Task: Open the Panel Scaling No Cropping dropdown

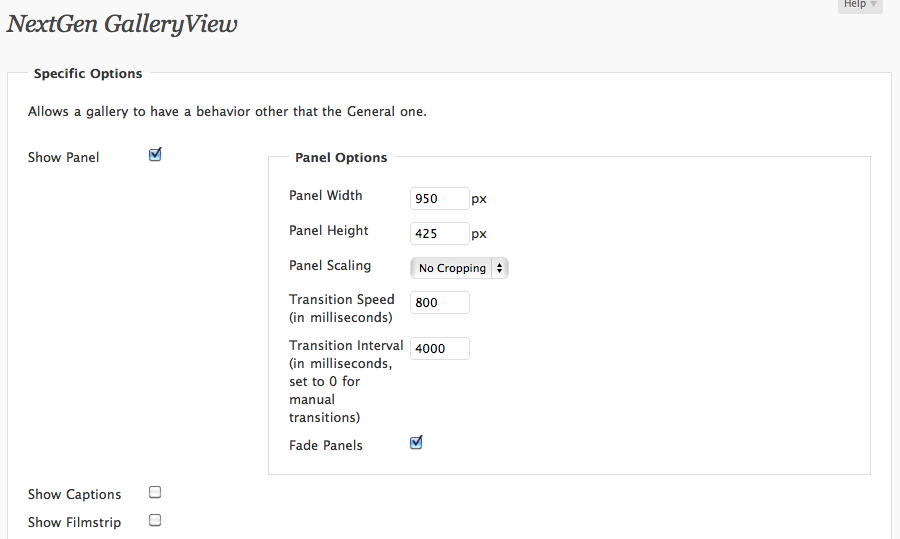Action: click(459, 268)
